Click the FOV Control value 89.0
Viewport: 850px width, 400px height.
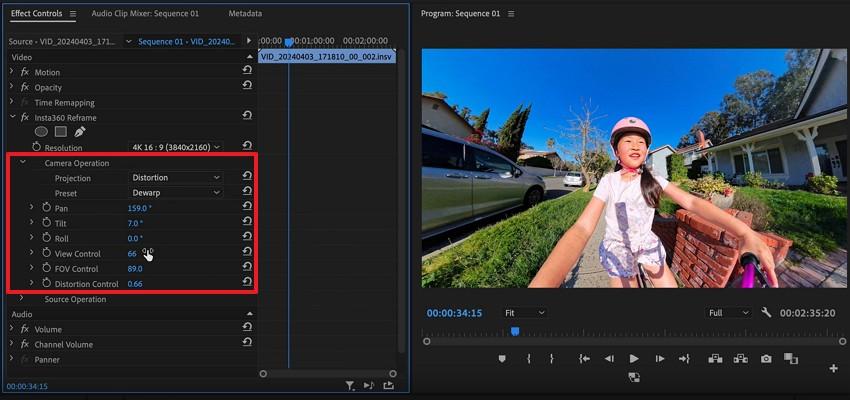135,269
